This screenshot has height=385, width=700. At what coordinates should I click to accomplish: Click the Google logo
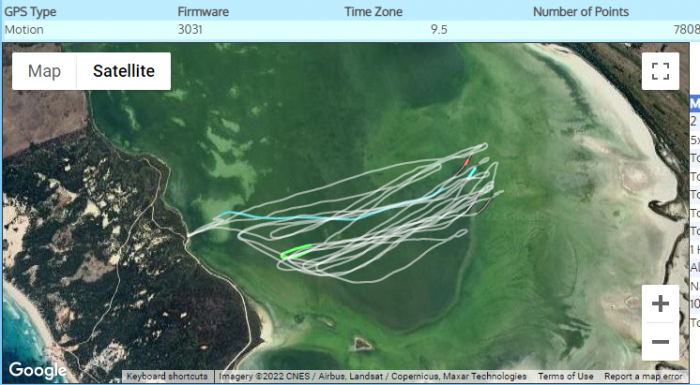(38, 370)
